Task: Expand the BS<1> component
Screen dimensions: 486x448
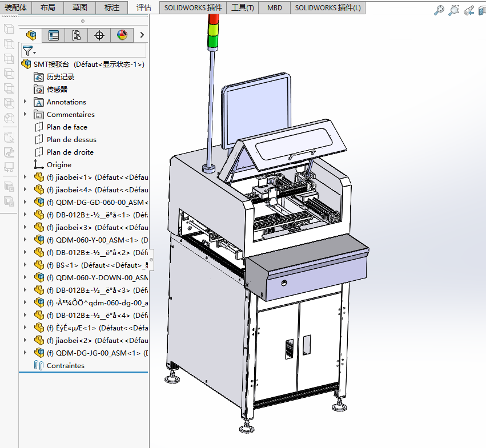Action: 25,265
